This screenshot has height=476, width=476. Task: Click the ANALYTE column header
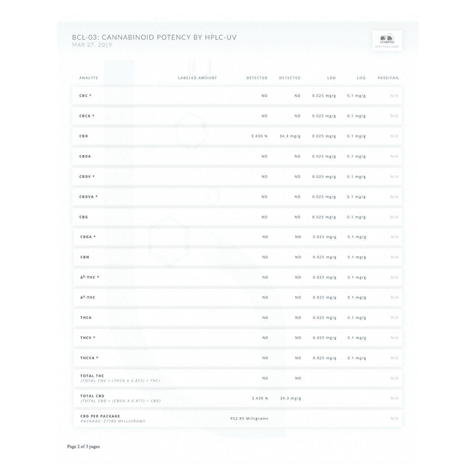(x=89, y=78)
